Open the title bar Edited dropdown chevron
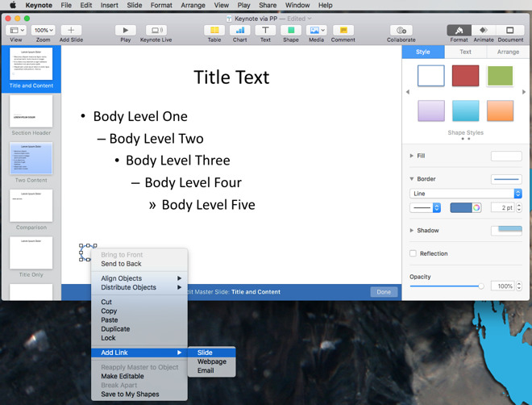This screenshot has width=532, height=405. tap(310, 19)
